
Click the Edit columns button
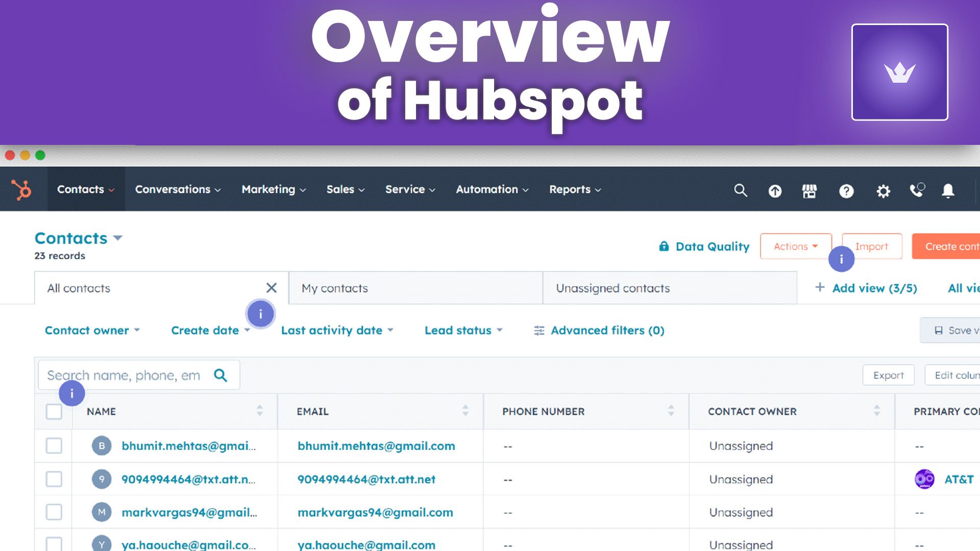(x=952, y=375)
